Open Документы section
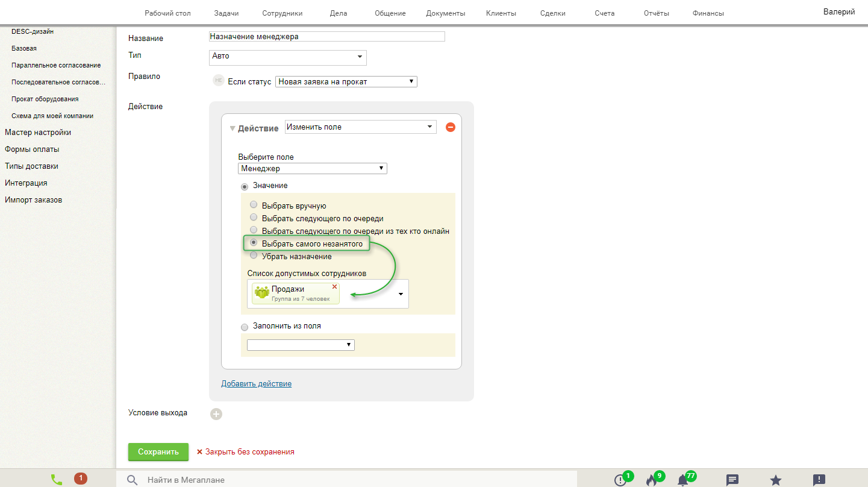Image resolution: width=868 pixels, height=487 pixels. click(446, 13)
